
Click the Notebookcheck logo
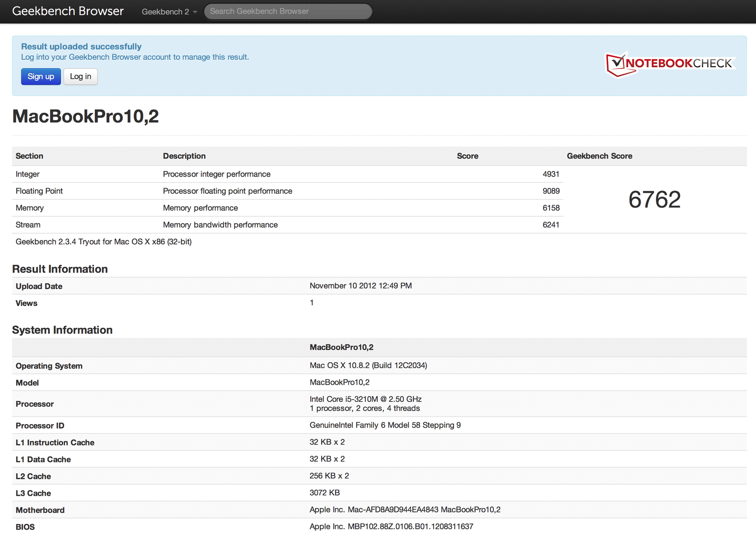pyautogui.click(x=671, y=64)
